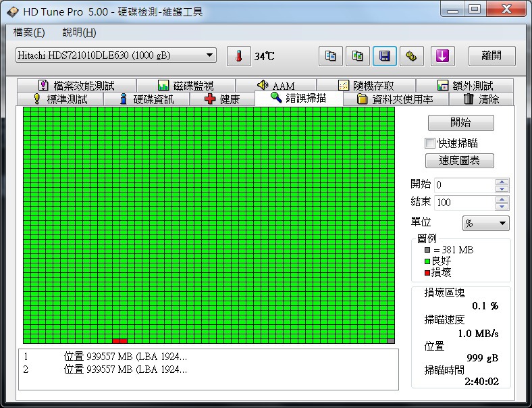Copy text info to clipboard icon
The image size is (532, 408).
[330, 56]
